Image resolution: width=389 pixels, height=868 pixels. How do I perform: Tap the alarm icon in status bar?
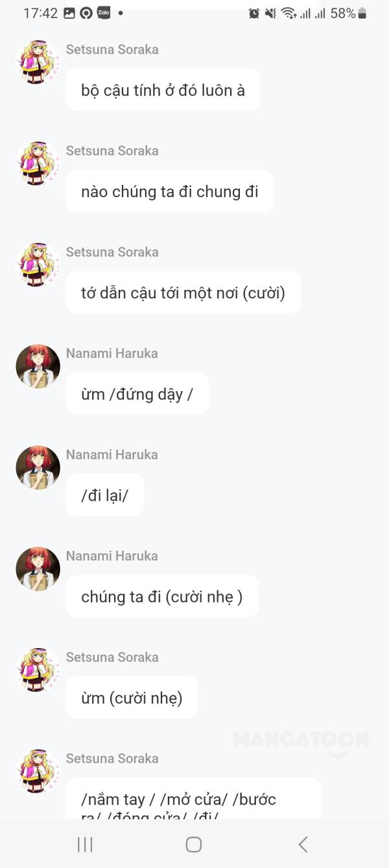254,13
